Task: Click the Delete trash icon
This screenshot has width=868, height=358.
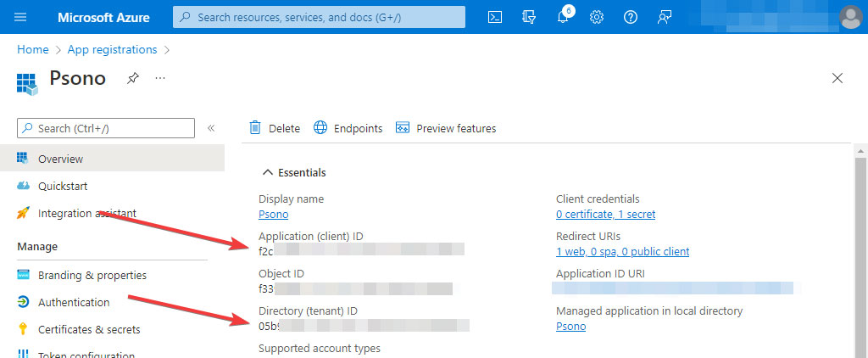Action: coord(255,128)
